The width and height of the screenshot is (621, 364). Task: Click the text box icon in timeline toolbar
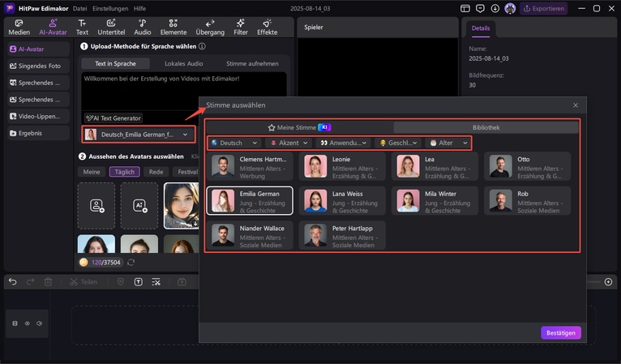coord(138,281)
